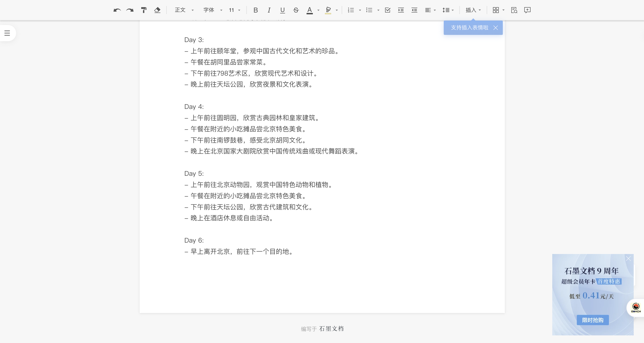Open the document outline sidebar menu
The image size is (644, 343).
[x=7, y=33]
